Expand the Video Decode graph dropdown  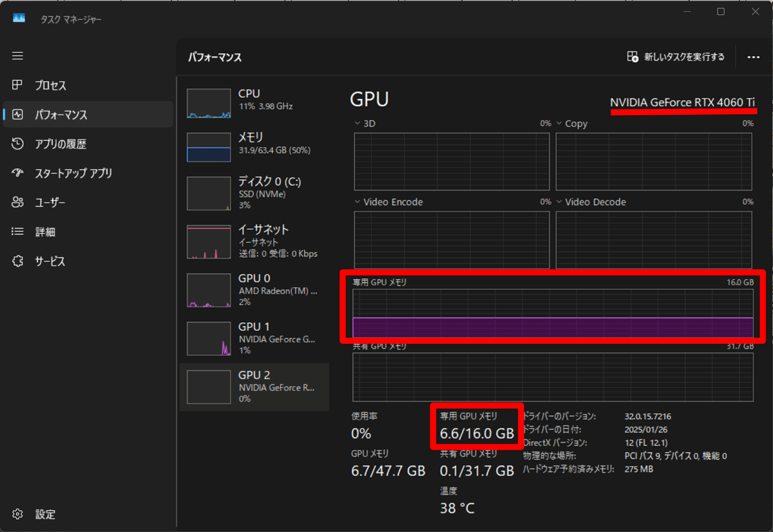pos(559,202)
